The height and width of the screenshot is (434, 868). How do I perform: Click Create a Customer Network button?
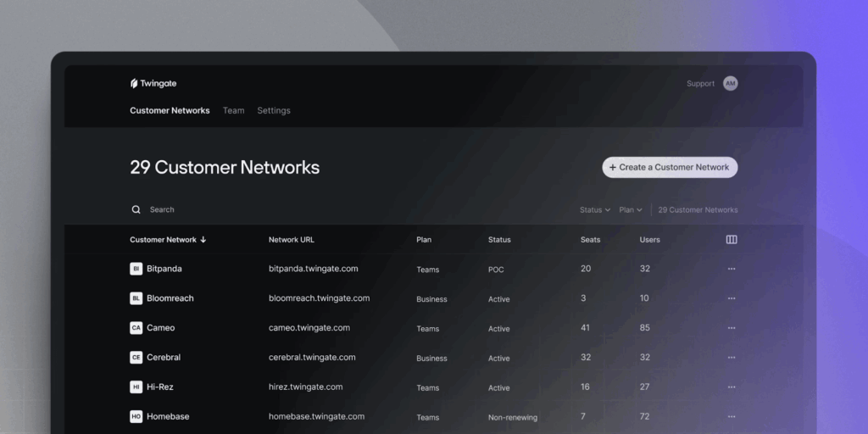point(670,168)
